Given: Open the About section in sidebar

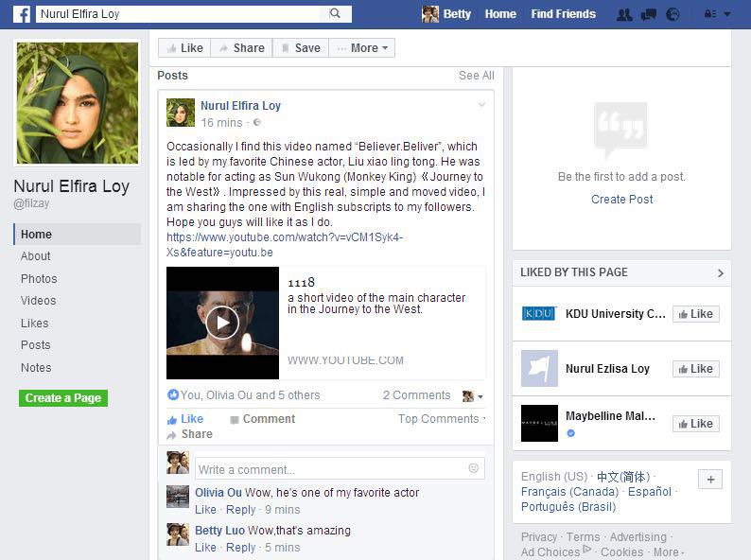Looking at the screenshot, I should coord(36,256).
